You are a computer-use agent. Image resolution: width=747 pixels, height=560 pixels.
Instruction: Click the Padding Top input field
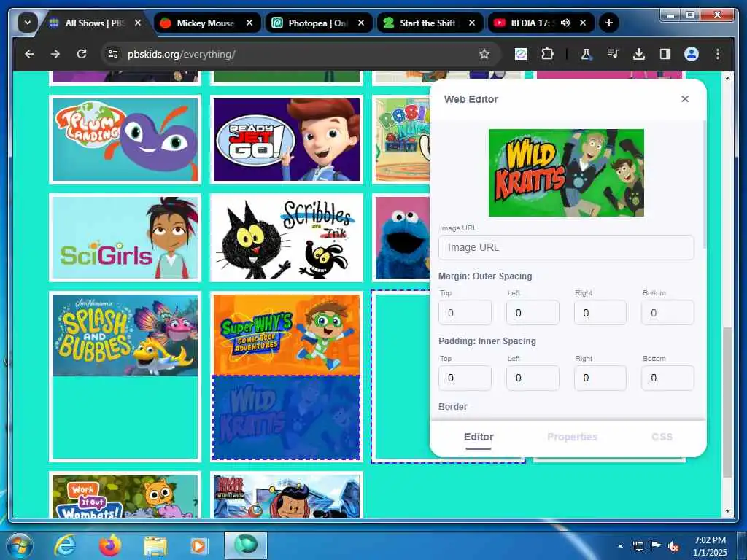465,378
